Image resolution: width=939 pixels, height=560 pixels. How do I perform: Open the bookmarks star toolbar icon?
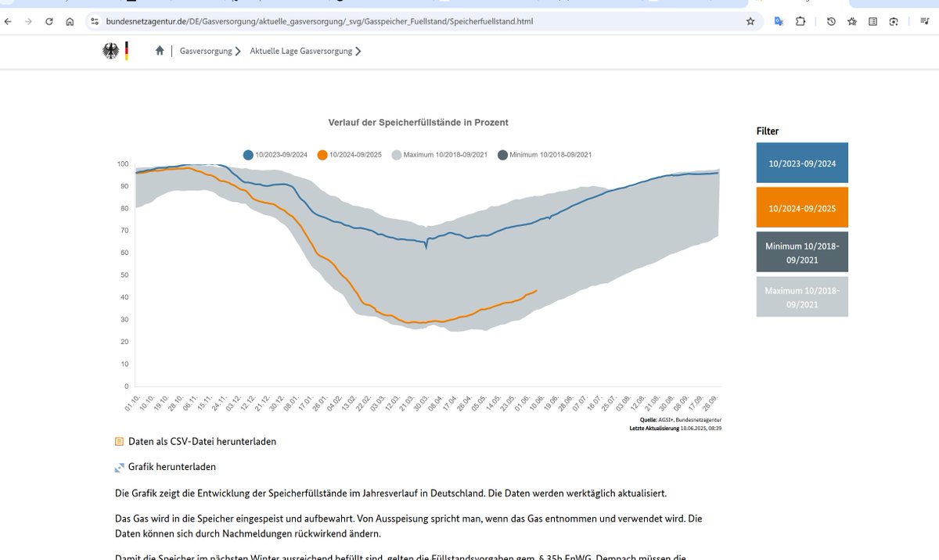pyautogui.click(x=852, y=21)
